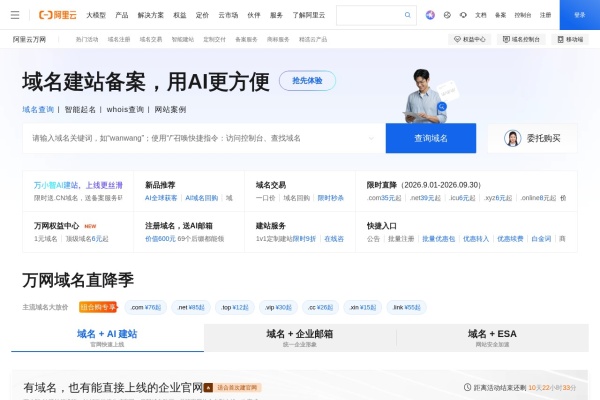The height and width of the screenshot is (400, 600).
Task: Open 域名交易 in sub navigation
Action: point(151,39)
